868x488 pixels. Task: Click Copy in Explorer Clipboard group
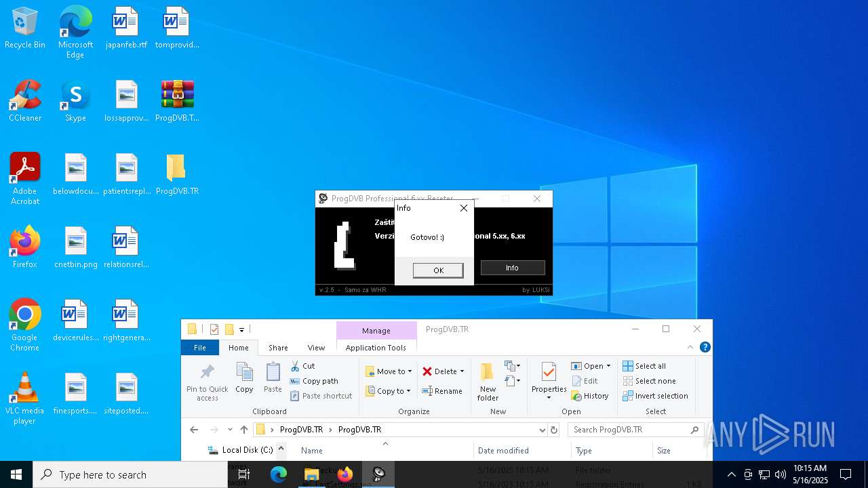pyautogui.click(x=244, y=378)
